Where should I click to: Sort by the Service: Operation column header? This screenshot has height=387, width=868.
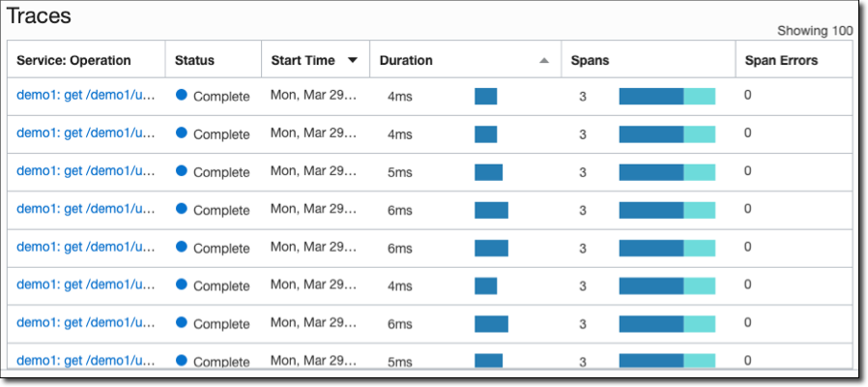tap(73, 60)
